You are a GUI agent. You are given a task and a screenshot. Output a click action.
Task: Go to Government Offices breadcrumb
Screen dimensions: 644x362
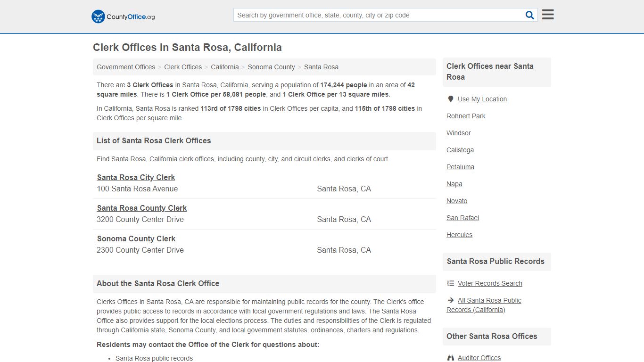pos(126,67)
